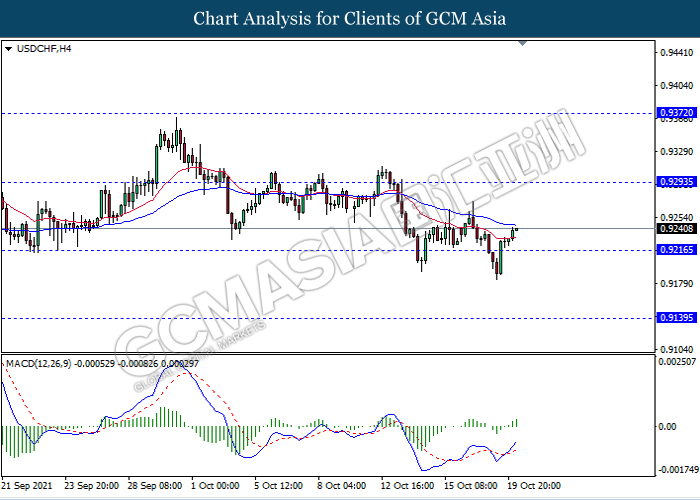The width and height of the screenshot is (700, 500).
Task: Click the 15 Oct 08:00 time label
Action: click(471, 486)
